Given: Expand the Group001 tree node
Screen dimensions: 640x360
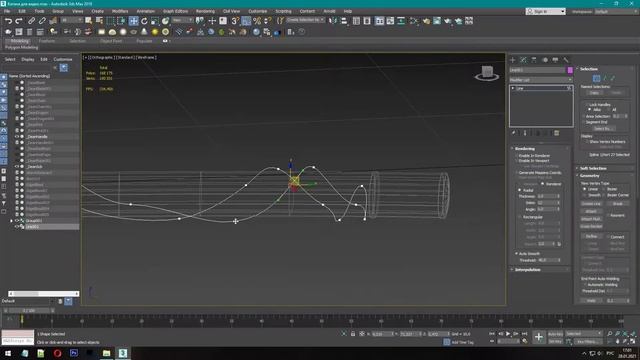Looking at the screenshot, I should [x=11, y=221].
